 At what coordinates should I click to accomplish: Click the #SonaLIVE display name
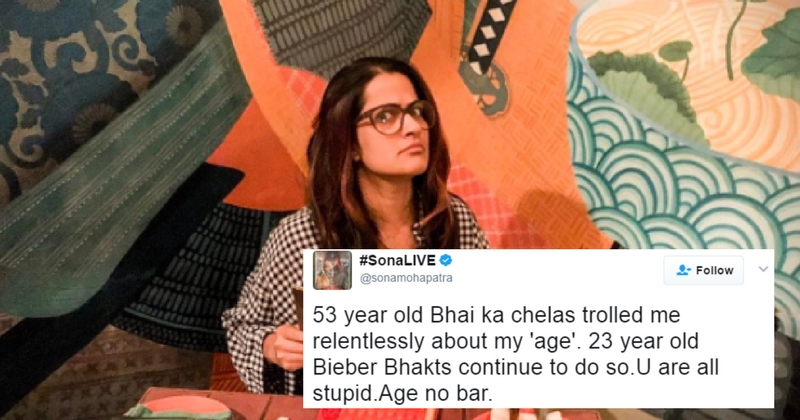(397, 260)
